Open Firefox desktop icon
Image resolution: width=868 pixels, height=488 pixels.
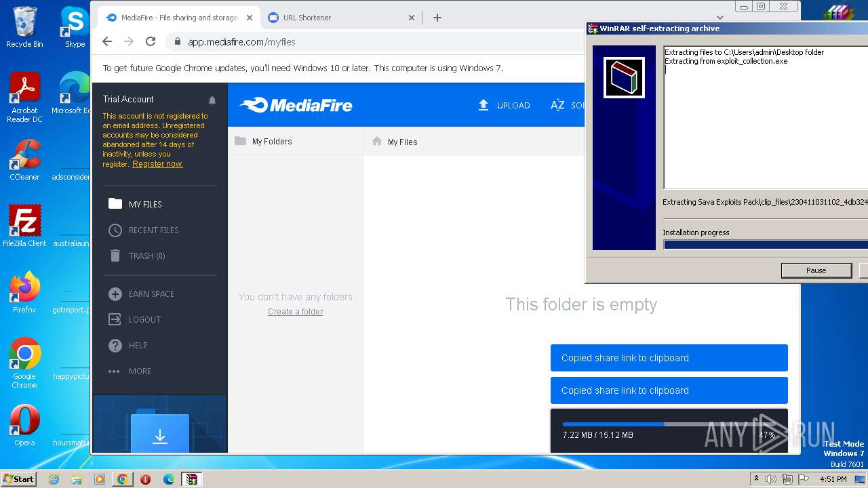(x=24, y=293)
